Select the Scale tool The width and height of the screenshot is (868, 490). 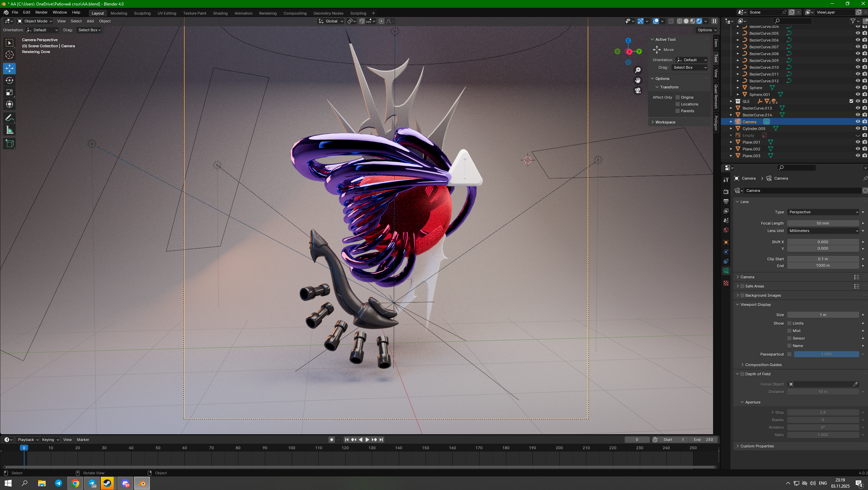(10, 92)
